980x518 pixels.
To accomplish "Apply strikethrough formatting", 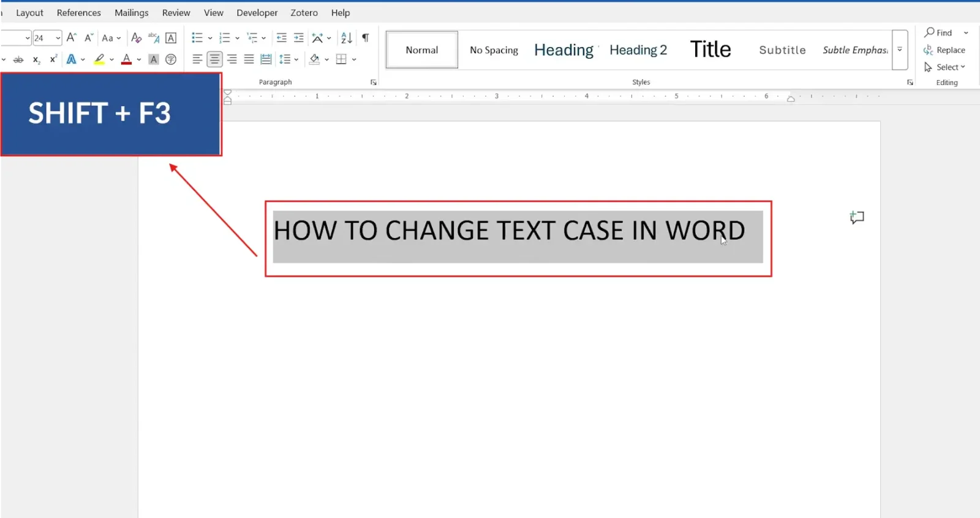I will click(18, 59).
